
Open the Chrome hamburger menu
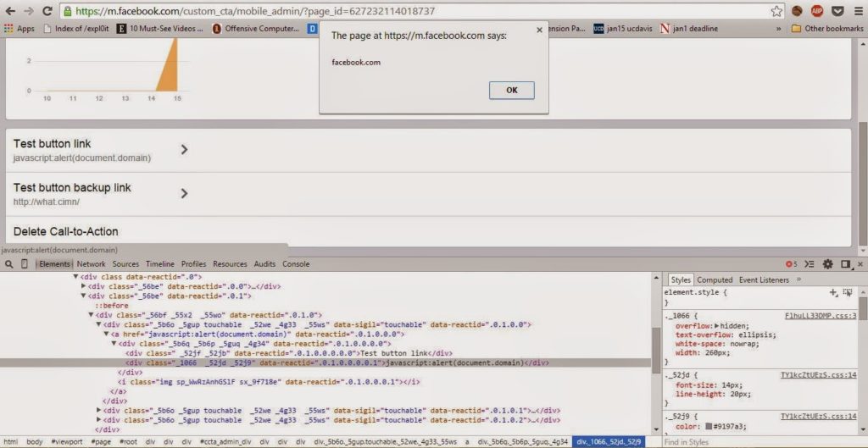click(x=858, y=11)
